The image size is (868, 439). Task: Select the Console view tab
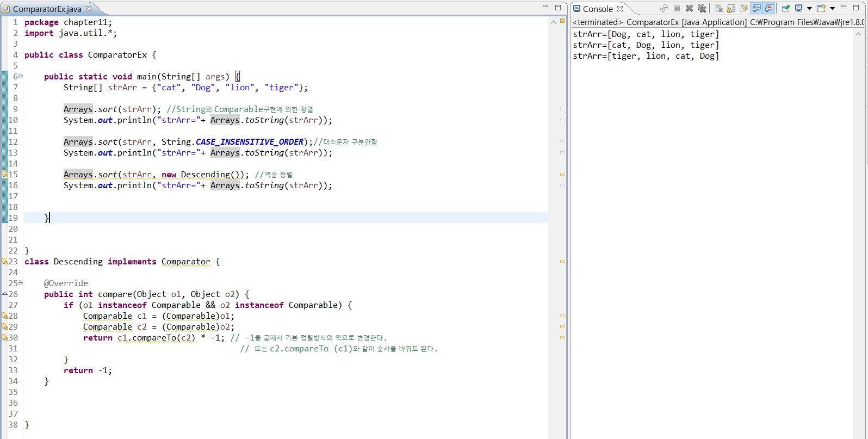tap(597, 9)
